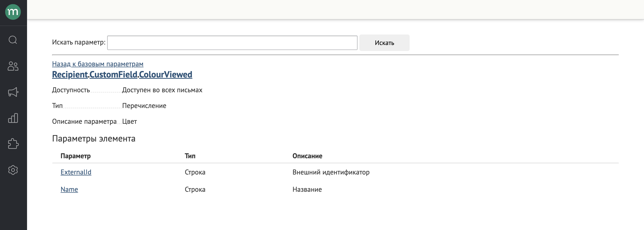Screen dimensions: 644x230
Task: Click the Описание column header
Action: [307, 156]
